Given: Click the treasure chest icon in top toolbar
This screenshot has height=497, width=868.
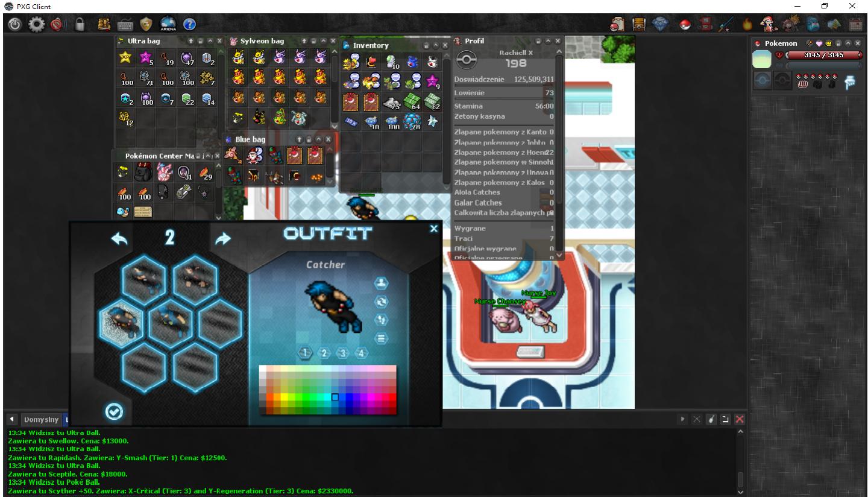Looking at the screenshot, I should click(639, 24).
